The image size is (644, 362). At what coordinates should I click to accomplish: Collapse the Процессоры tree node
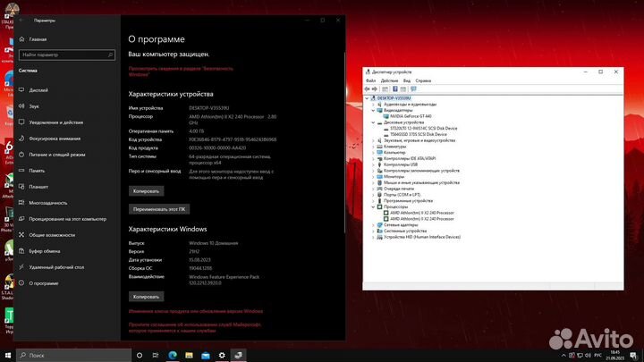tap(373, 206)
